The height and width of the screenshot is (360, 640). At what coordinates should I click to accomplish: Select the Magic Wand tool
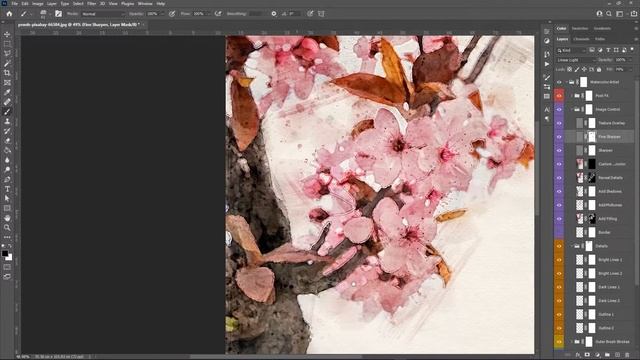[7, 63]
